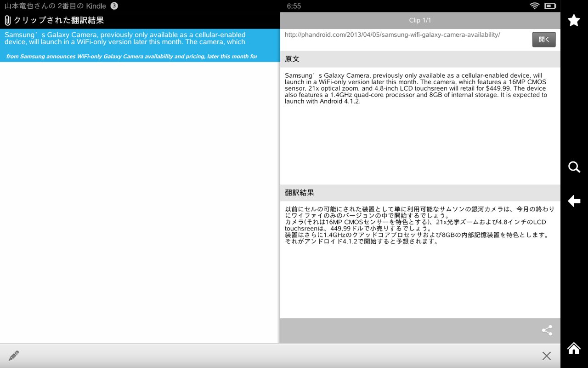Tap the Wi-Fi status icon
Image resolution: width=588 pixels, height=368 pixels.
(534, 6)
